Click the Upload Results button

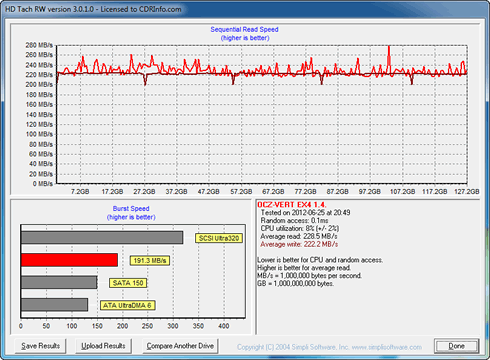(x=103, y=346)
